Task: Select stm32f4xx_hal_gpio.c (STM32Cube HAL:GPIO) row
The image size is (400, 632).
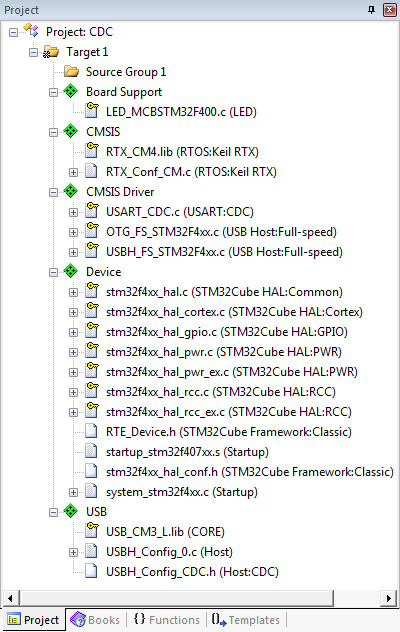Action: tap(227, 332)
